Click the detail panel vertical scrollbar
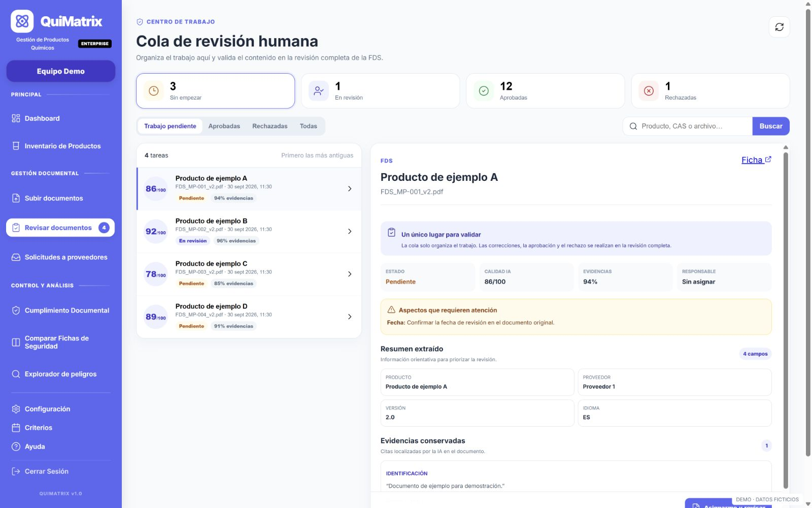The height and width of the screenshot is (508, 812). pyautogui.click(x=786, y=320)
